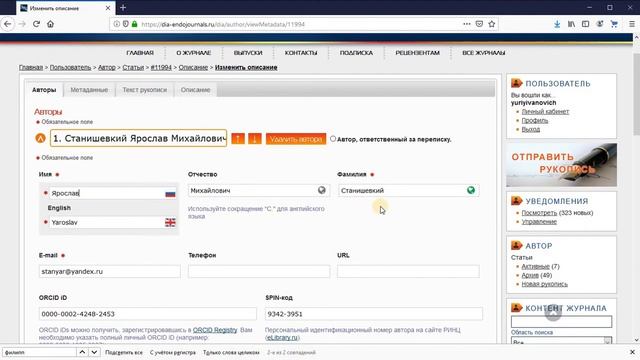The image size is (640, 360).
Task: Close the find bar with the X
Action: 632,352
